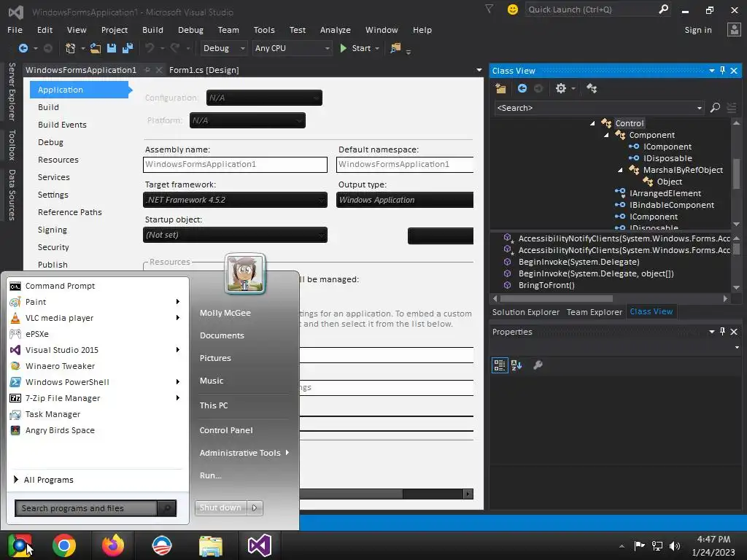The image size is (747, 560).
Task: Click the View Class Diagram icon
Action: pos(592,88)
